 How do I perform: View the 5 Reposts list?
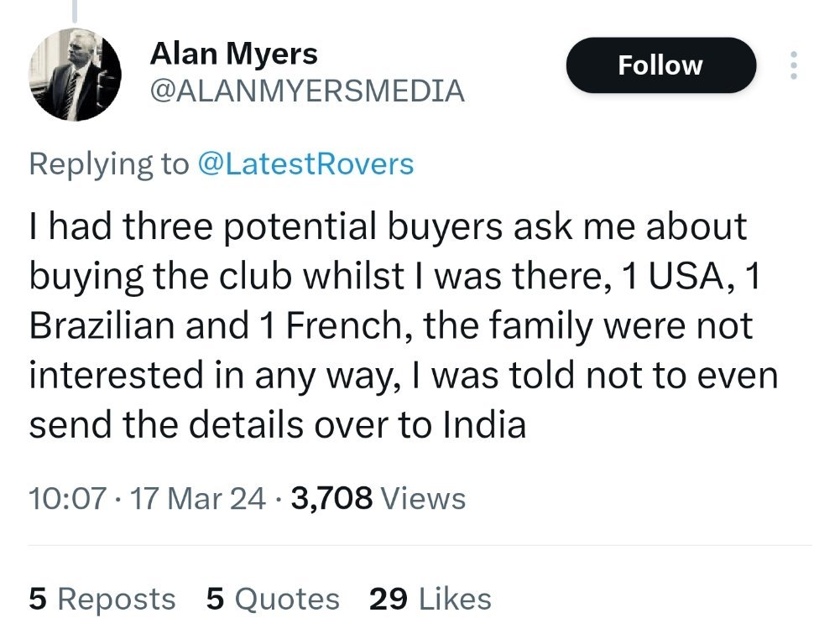102,599
